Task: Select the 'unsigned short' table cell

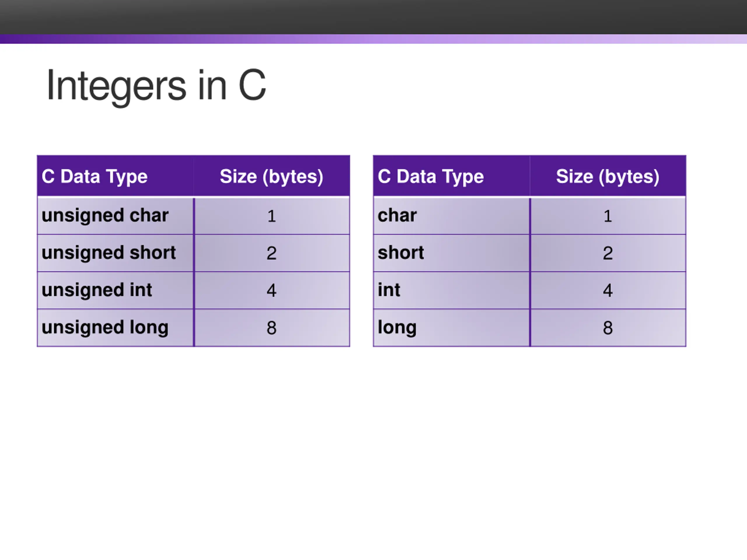Action: click(116, 253)
